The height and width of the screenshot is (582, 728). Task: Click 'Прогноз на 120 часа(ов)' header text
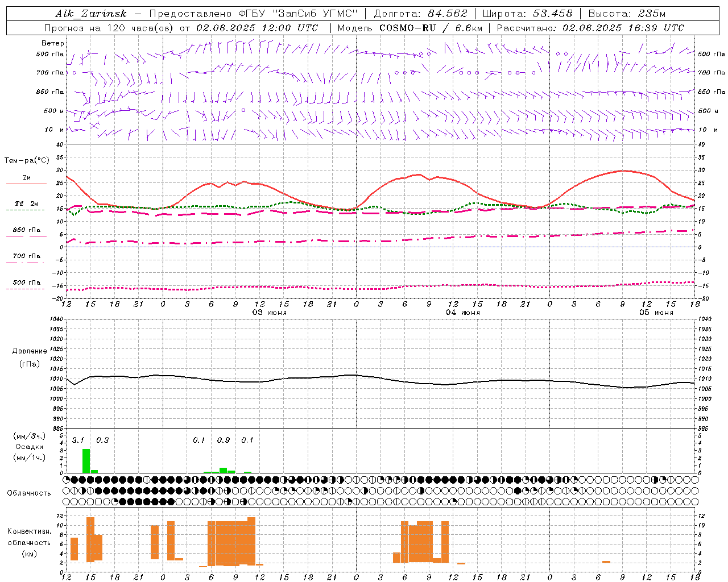coord(109,28)
